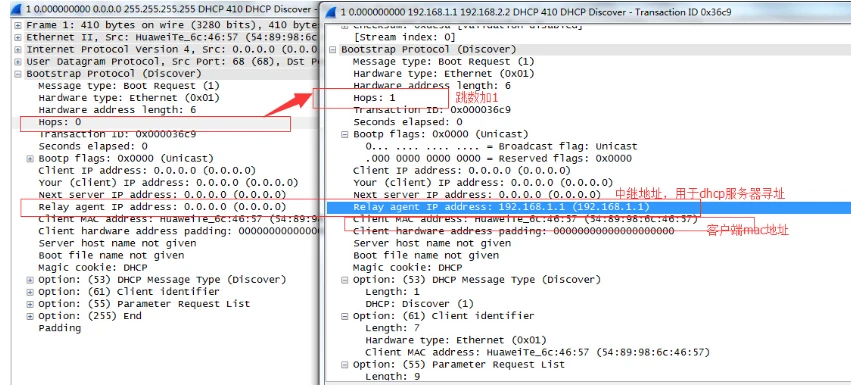Select 'Transaction ID: 0x000036c9' in left window
The width and height of the screenshot is (851, 390).
tap(117, 134)
